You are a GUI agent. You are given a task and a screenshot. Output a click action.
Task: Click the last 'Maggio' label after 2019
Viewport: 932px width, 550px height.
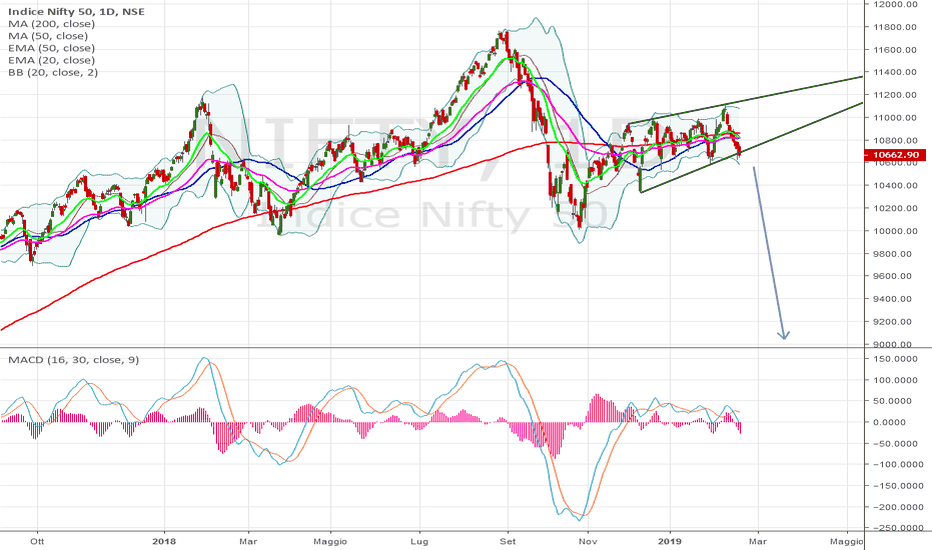click(x=846, y=542)
